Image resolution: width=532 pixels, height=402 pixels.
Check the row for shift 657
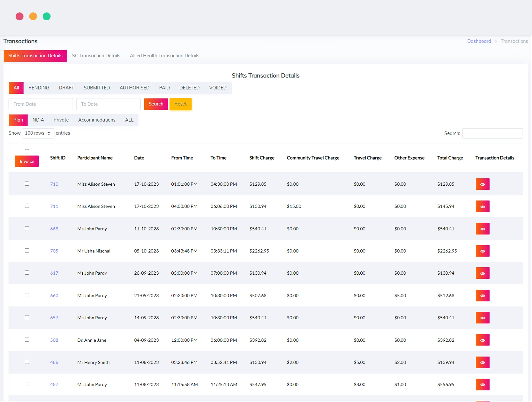pyautogui.click(x=27, y=317)
